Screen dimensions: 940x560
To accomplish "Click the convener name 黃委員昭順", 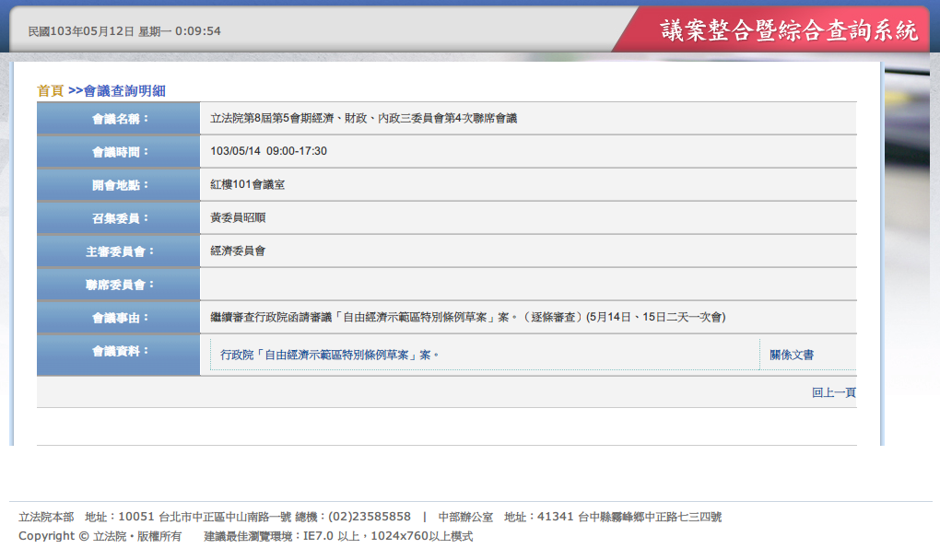I will click(x=238, y=217).
